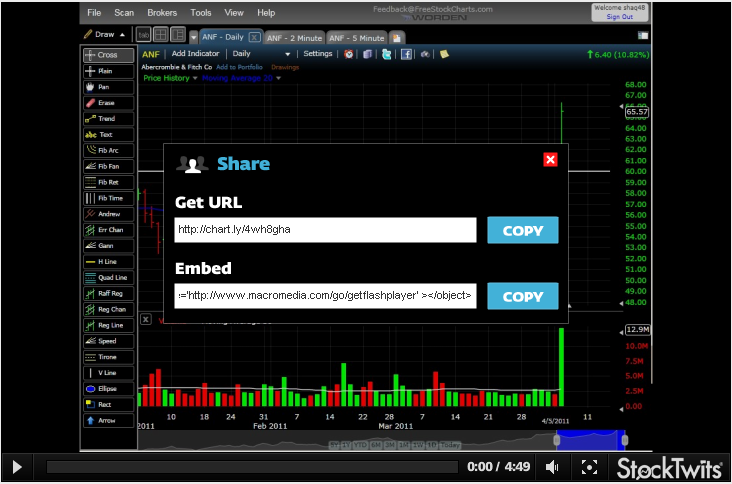Click Add Indicator button
The width and height of the screenshot is (732, 484).
(195, 54)
